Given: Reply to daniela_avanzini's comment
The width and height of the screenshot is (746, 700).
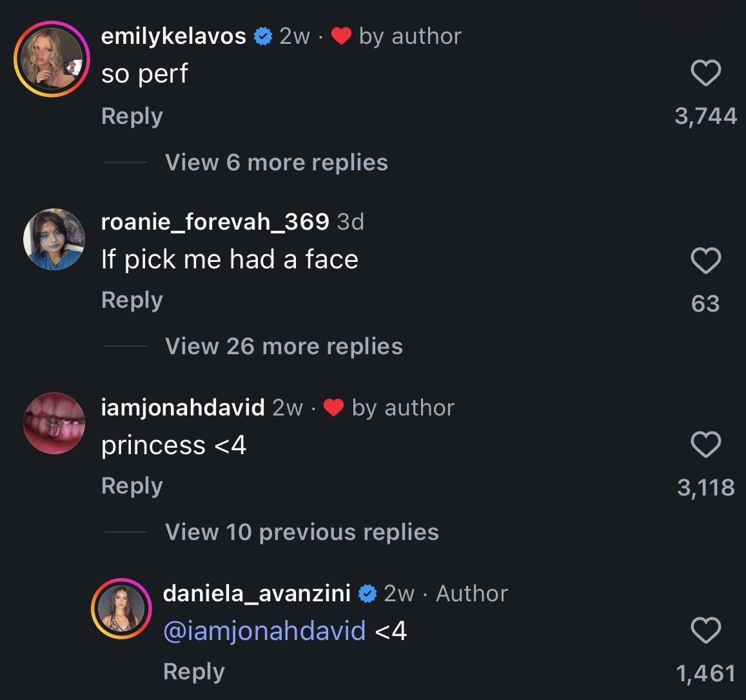Looking at the screenshot, I should click(x=193, y=672).
